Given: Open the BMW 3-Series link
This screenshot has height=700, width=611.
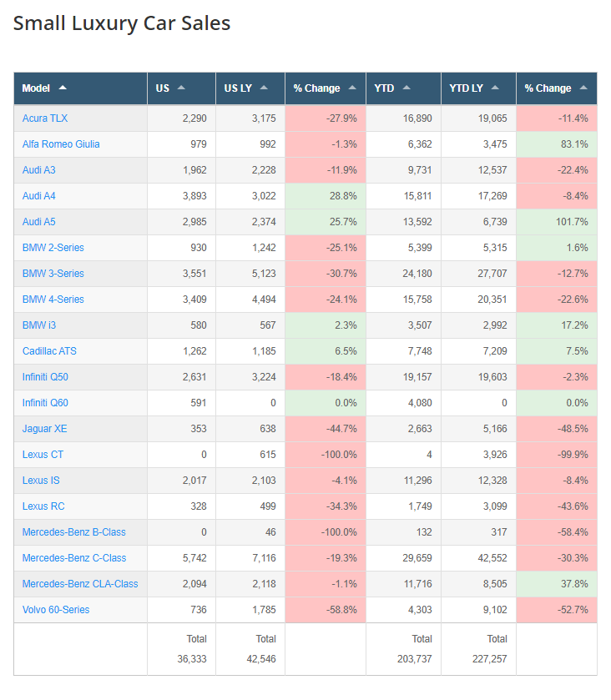Looking at the screenshot, I should (x=53, y=274).
